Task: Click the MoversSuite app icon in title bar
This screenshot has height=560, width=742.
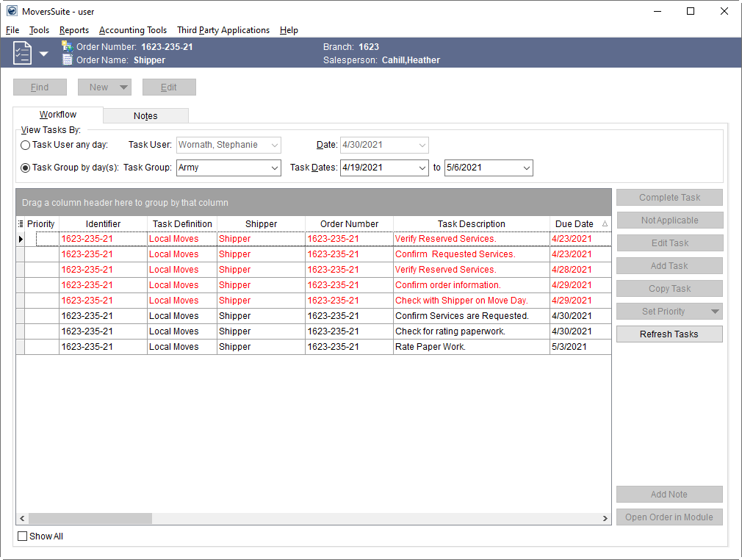Action: pos(12,11)
